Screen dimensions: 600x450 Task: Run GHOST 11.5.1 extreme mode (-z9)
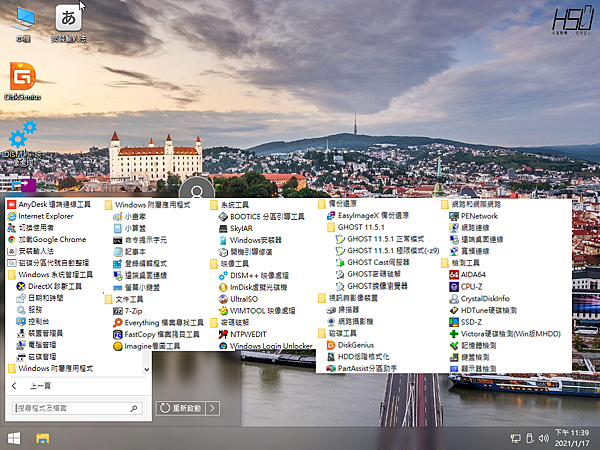[387, 251]
